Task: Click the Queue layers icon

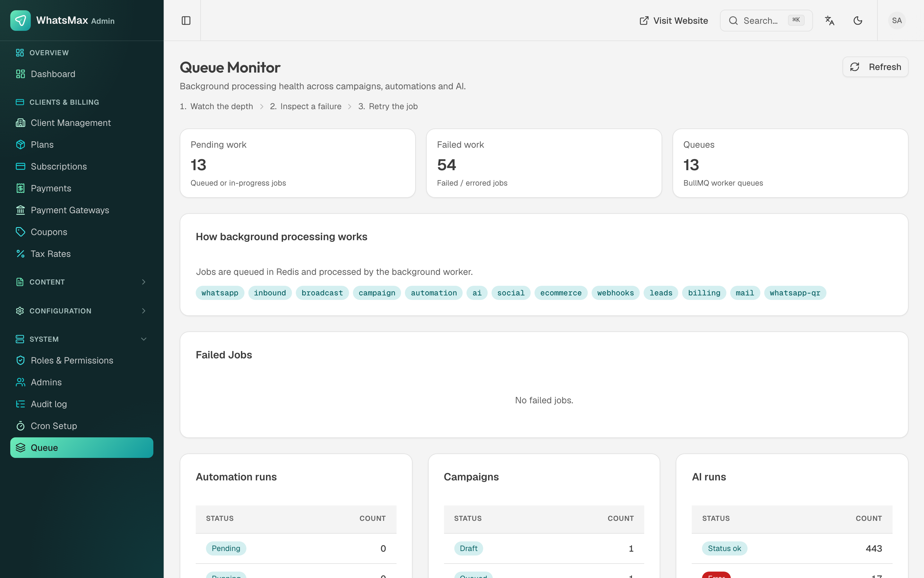Action: [21, 448]
